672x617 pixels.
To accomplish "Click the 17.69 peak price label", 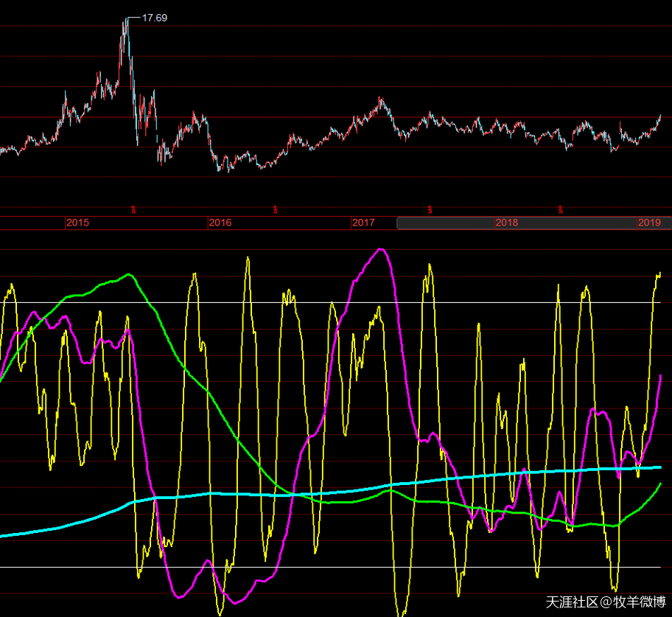I will (x=154, y=18).
